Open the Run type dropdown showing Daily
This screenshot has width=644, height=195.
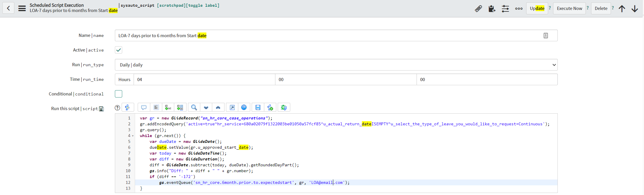point(336,65)
